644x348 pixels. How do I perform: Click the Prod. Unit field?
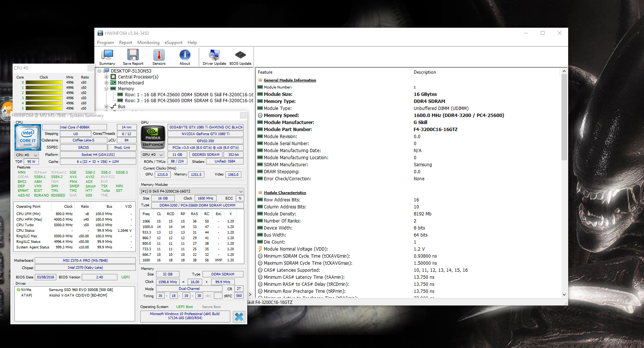(x=122, y=147)
